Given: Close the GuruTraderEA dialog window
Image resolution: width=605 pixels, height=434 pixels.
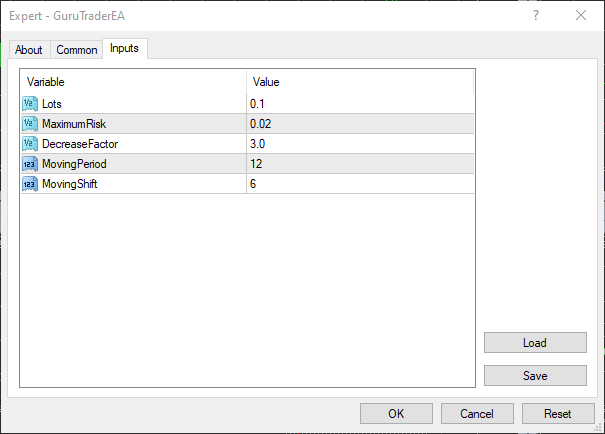Looking at the screenshot, I should click(x=581, y=15).
